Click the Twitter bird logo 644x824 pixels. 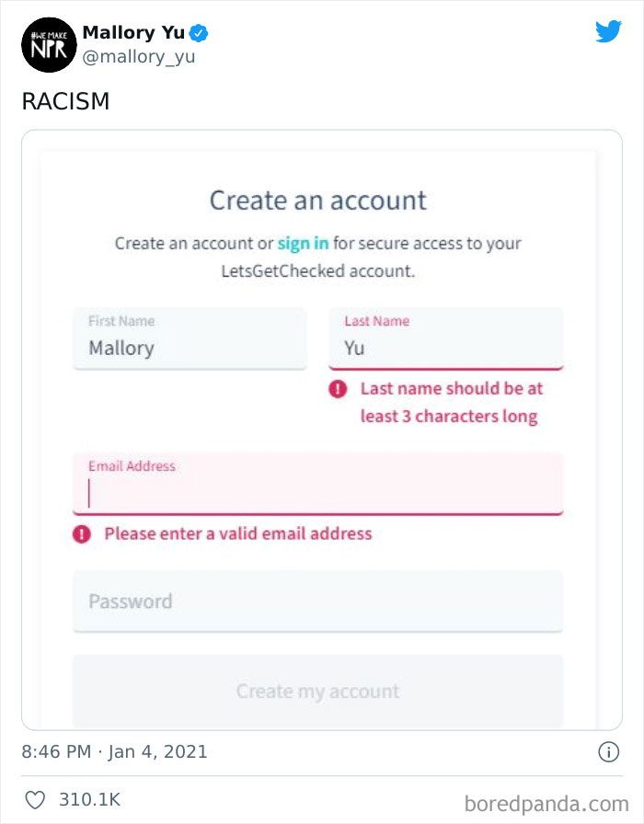pos(608,31)
